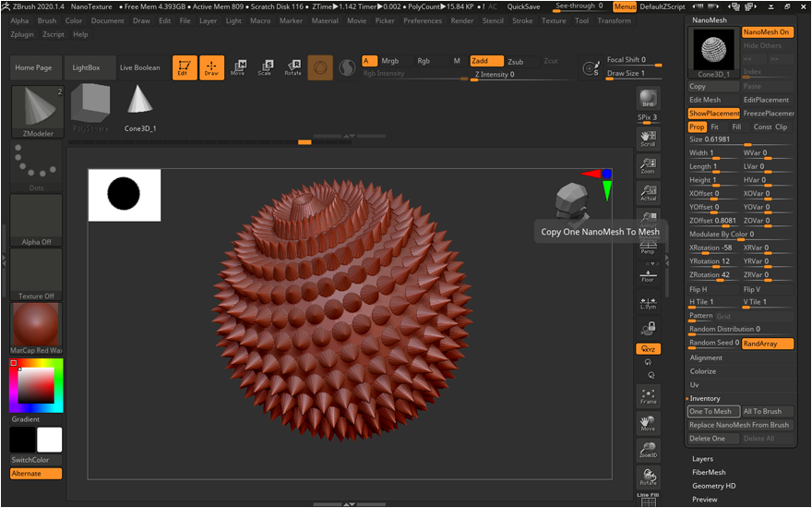Select the Move transform tool icon
Screen dimensions: 812x508
pos(238,67)
